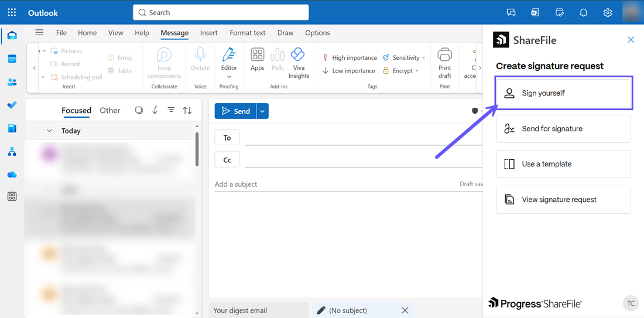Insert Loop components

(x=165, y=63)
